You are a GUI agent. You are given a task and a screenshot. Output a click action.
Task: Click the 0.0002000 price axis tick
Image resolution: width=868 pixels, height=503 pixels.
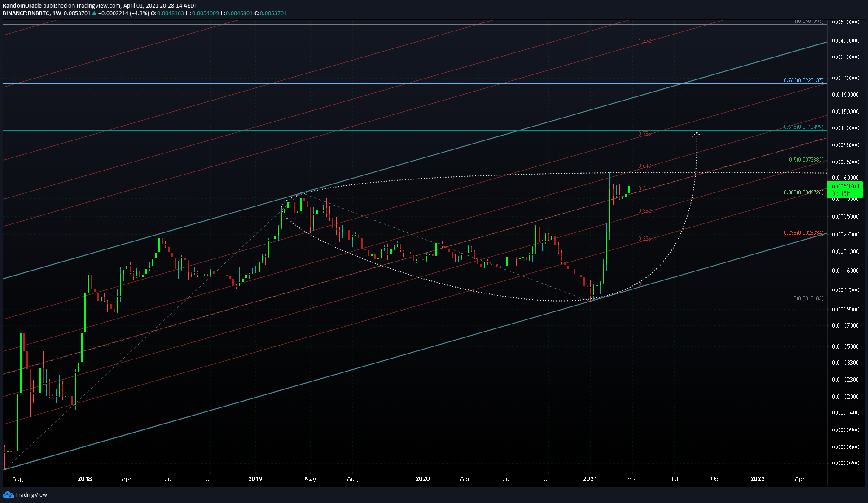846,397
